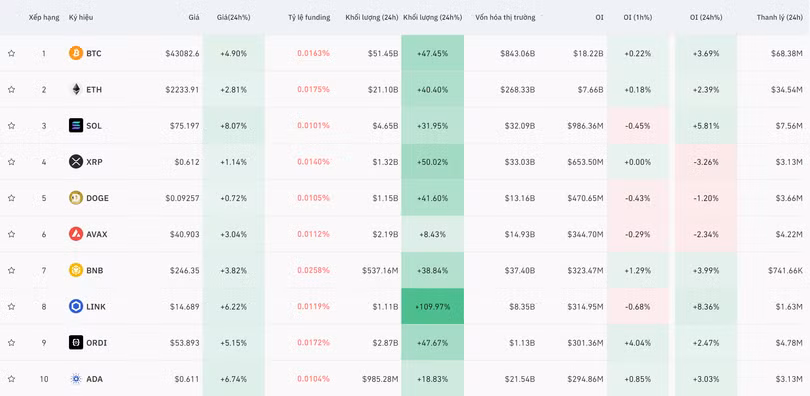Toggle the ORDI favorite star
This screenshot has height=396, width=810.
point(11,342)
